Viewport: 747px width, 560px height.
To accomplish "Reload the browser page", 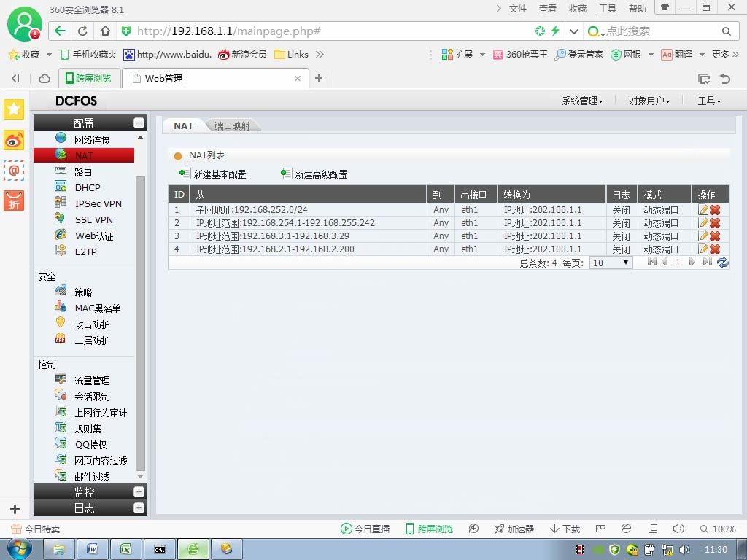I will 82,31.
